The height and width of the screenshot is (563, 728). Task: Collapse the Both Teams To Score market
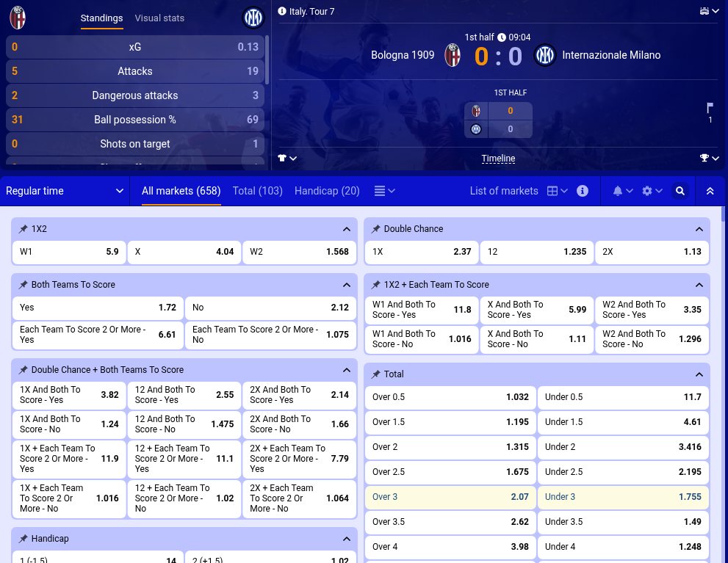coord(346,285)
